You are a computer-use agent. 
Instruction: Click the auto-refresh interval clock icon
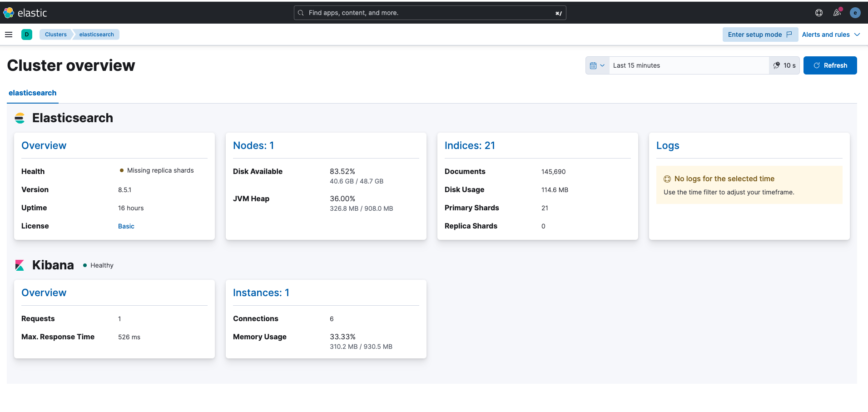click(777, 65)
